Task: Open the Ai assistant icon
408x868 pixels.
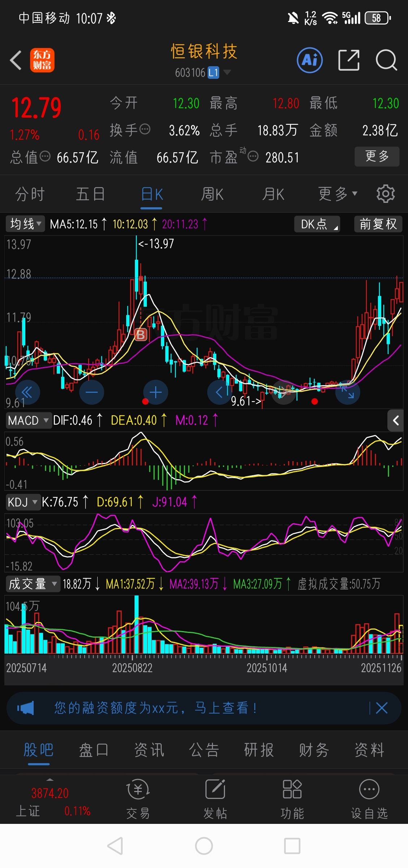Action: pos(310,60)
